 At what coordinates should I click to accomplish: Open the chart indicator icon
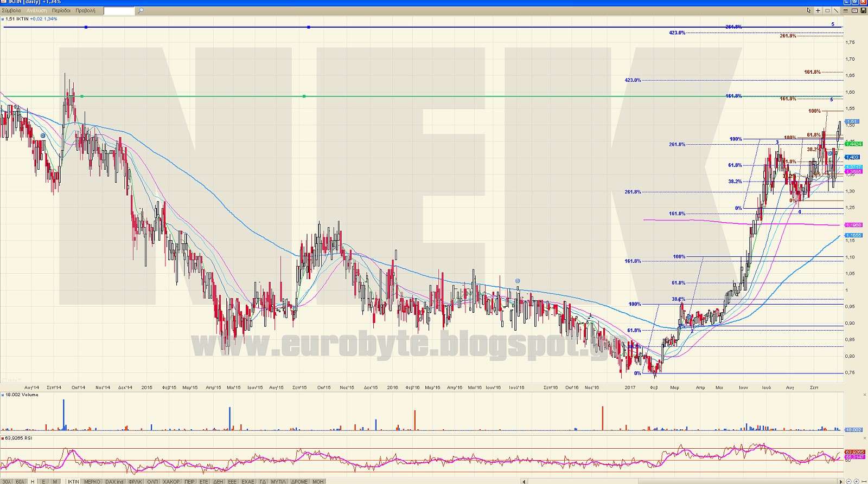(854, 10)
